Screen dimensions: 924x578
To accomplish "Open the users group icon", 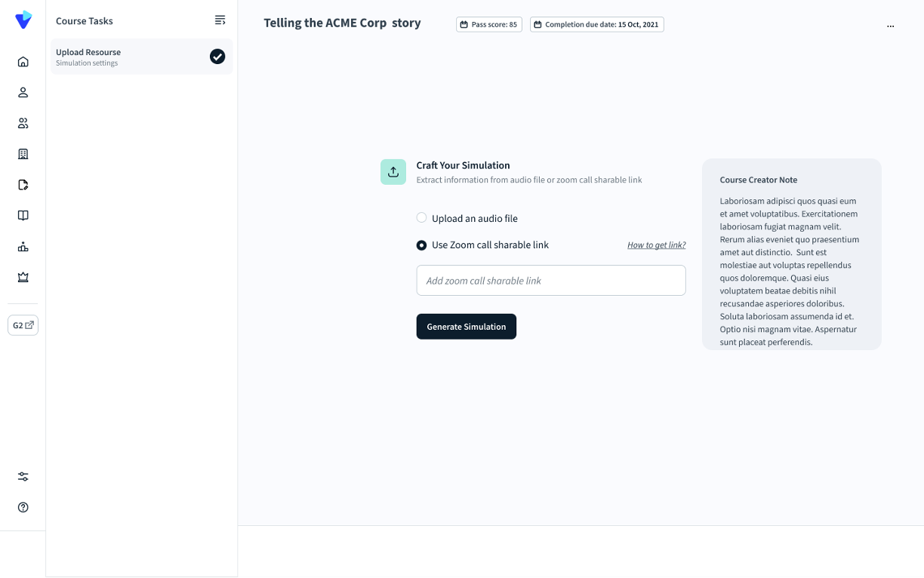I will (23, 123).
